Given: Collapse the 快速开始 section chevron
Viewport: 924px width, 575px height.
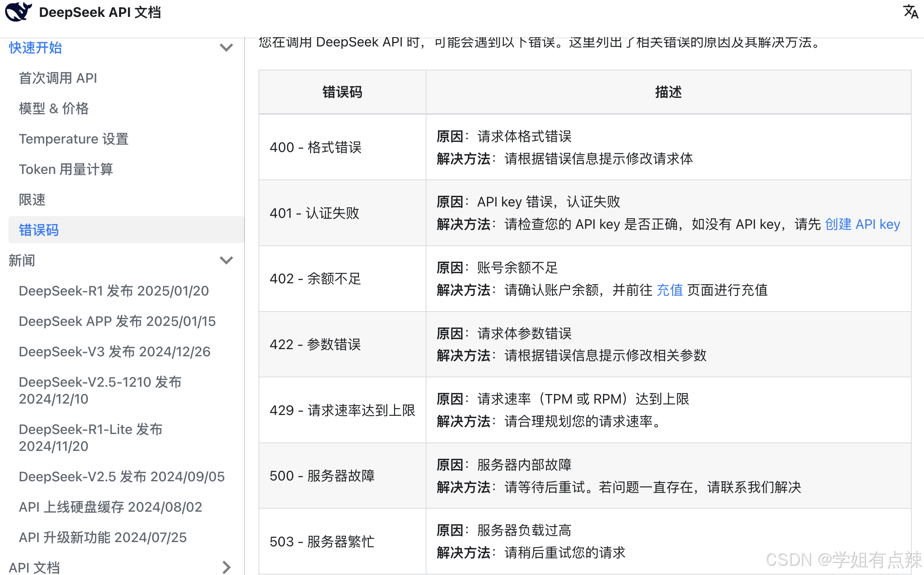Looking at the screenshot, I should pos(226,48).
